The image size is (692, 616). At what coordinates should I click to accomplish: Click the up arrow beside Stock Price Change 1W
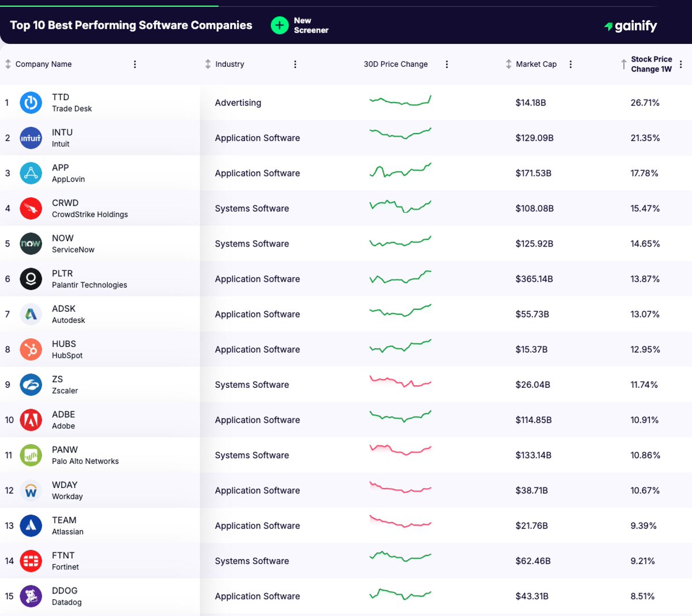coord(624,64)
